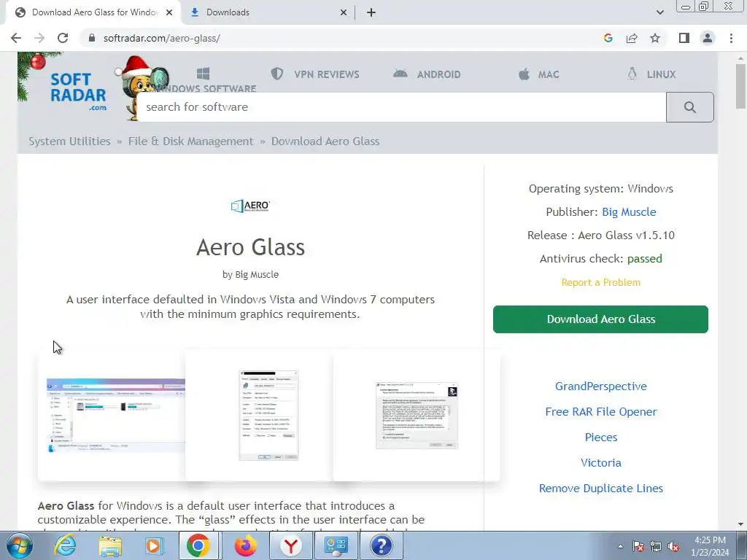This screenshot has width=747, height=560.
Task: Open Control Panel taskbar icon
Action: point(336,545)
